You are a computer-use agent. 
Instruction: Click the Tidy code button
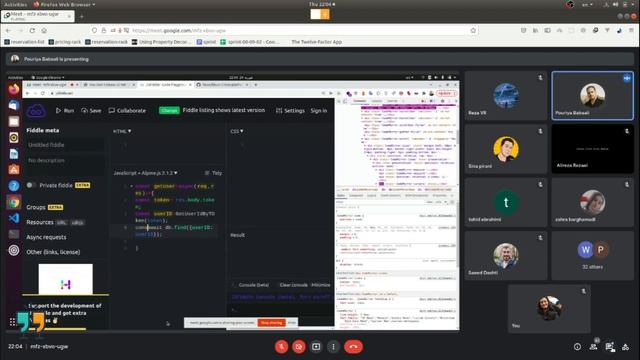pyautogui.click(x=213, y=173)
